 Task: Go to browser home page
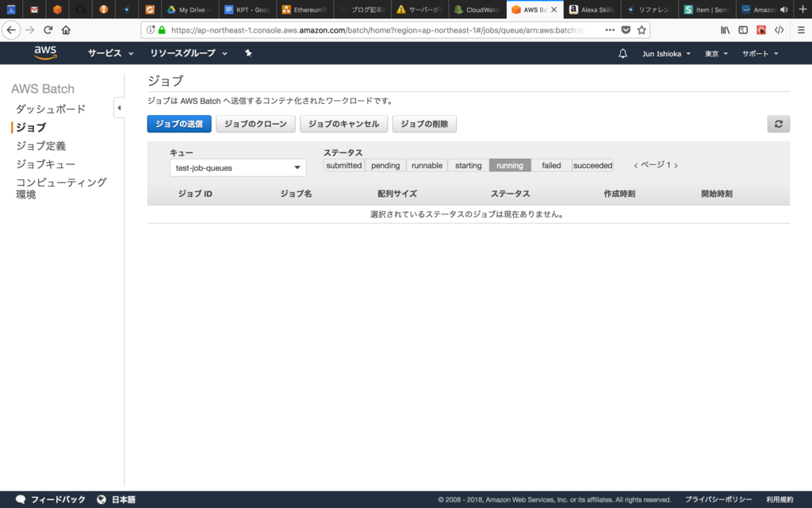(66, 30)
